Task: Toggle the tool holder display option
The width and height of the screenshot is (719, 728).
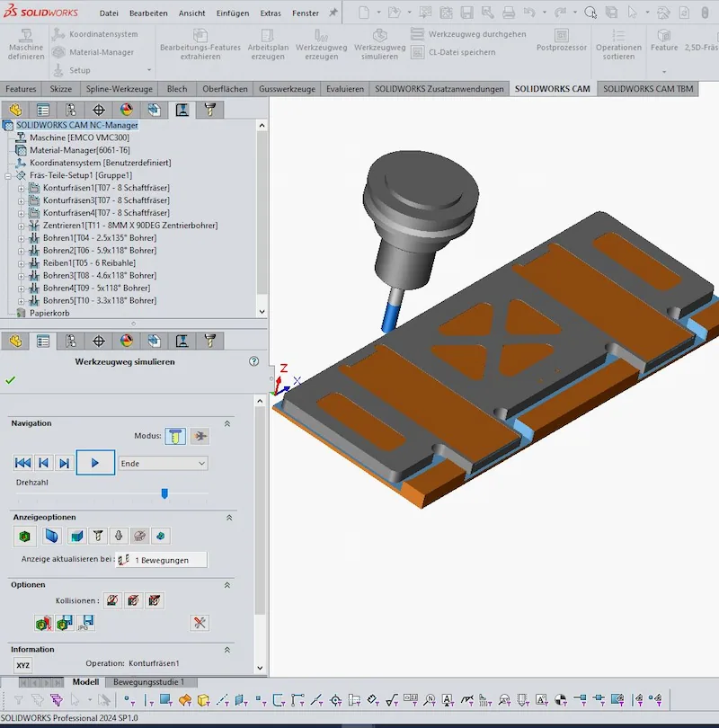Action: (x=119, y=537)
